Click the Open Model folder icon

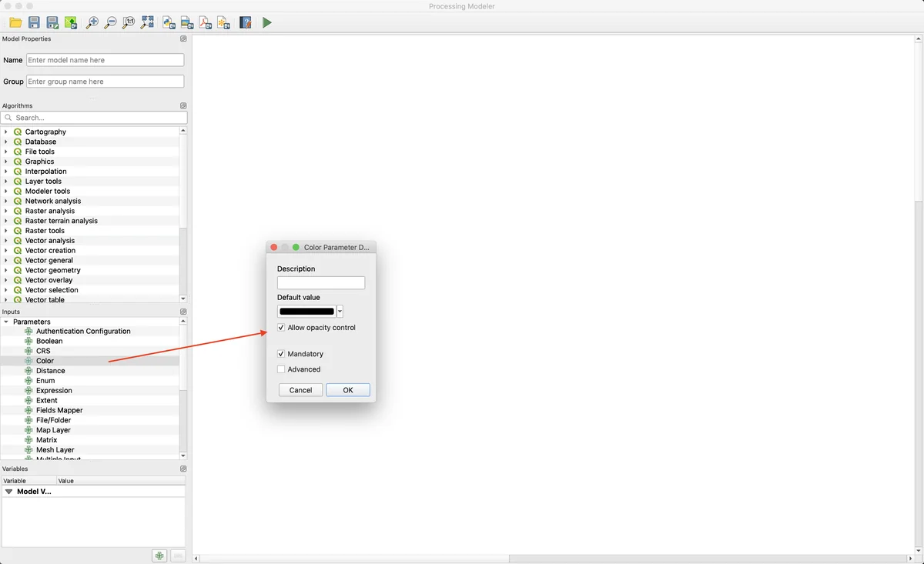(x=15, y=23)
